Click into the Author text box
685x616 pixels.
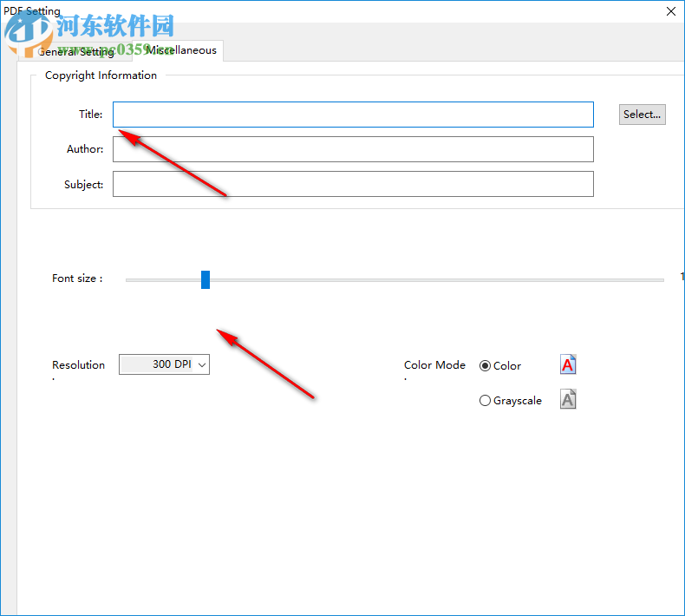353,149
